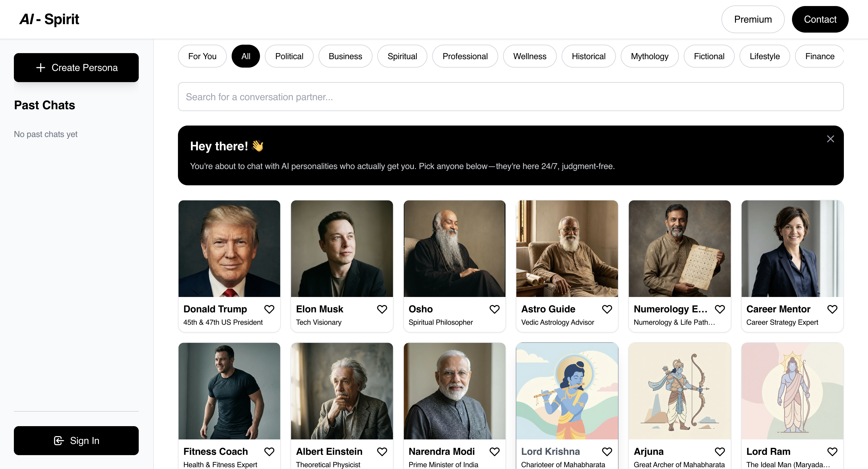The image size is (868, 469).
Task: Toggle favorite heart for Osho
Action: pos(494,309)
